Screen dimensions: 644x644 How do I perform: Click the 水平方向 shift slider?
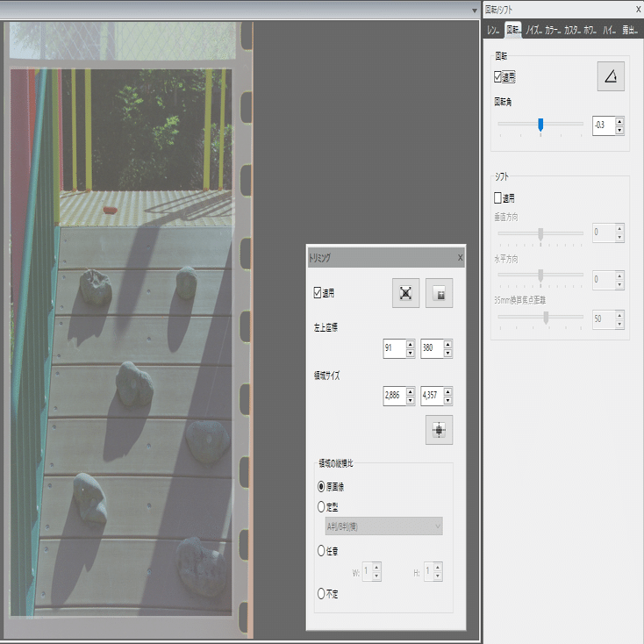point(540,275)
